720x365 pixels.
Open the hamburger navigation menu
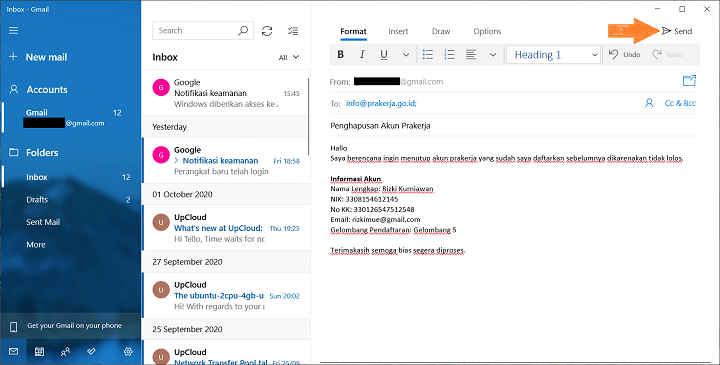point(13,30)
